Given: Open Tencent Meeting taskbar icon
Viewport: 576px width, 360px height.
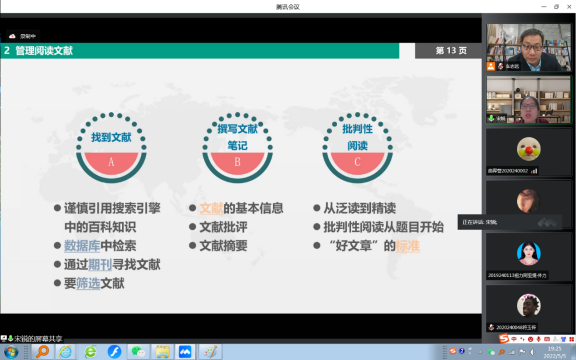Looking at the screenshot, I should 185,352.
